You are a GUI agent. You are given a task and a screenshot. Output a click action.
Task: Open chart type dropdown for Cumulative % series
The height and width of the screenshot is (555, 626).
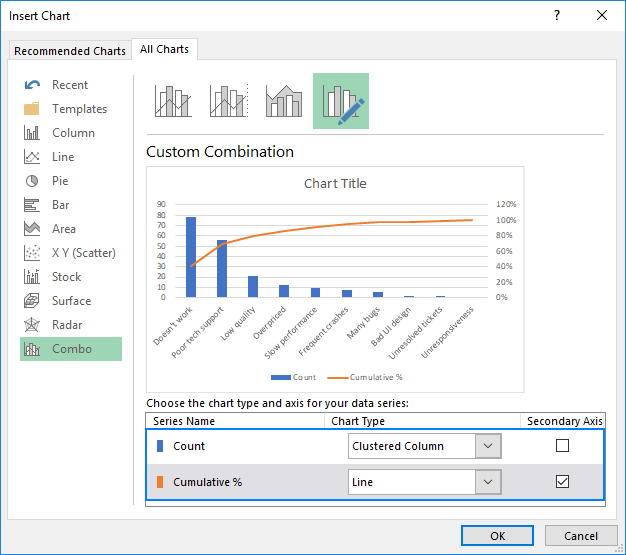[488, 482]
